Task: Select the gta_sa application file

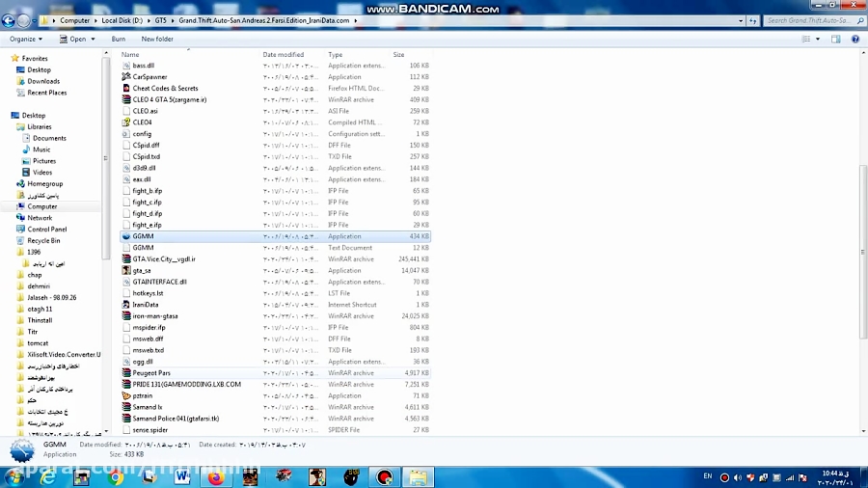Action: coord(142,270)
